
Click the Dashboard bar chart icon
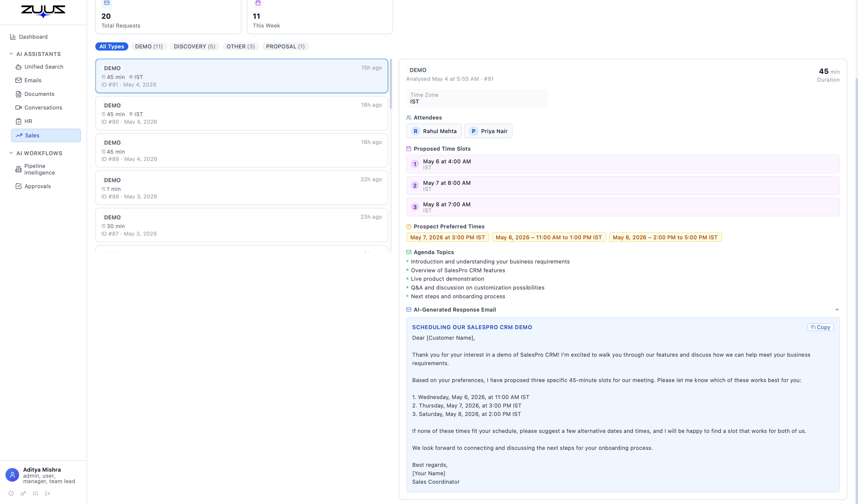pyautogui.click(x=13, y=37)
